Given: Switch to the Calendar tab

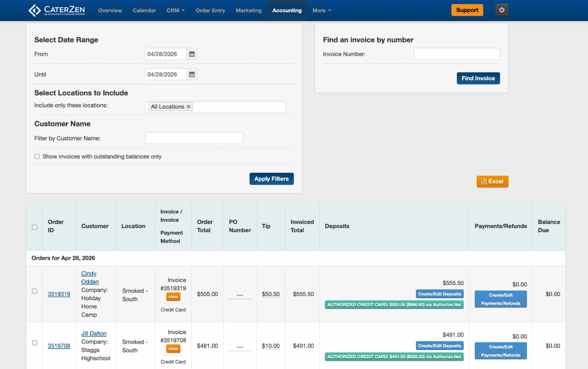Looking at the screenshot, I should pos(144,11).
